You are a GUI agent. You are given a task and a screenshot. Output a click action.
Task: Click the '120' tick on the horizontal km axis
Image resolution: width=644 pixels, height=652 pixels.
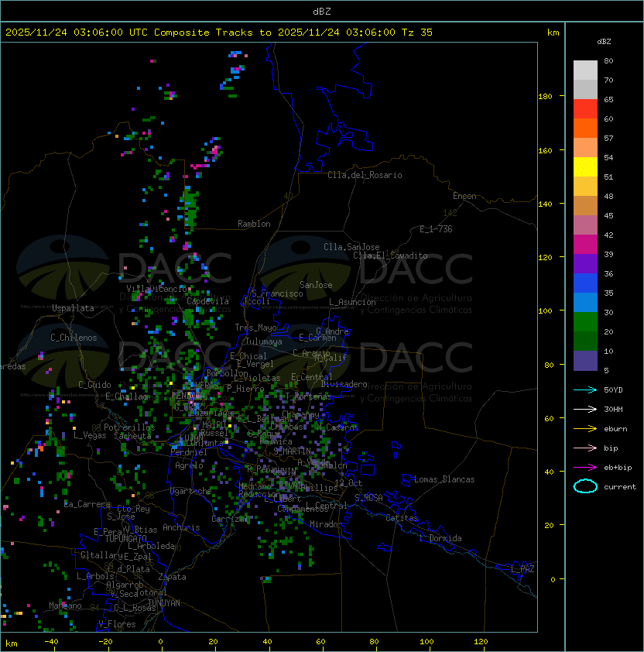click(x=481, y=642)
